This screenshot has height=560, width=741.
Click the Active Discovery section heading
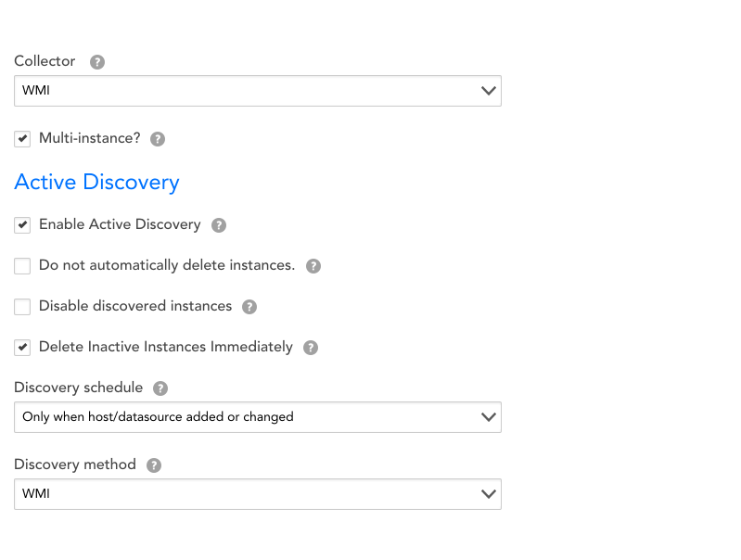[x=96, y=183]
